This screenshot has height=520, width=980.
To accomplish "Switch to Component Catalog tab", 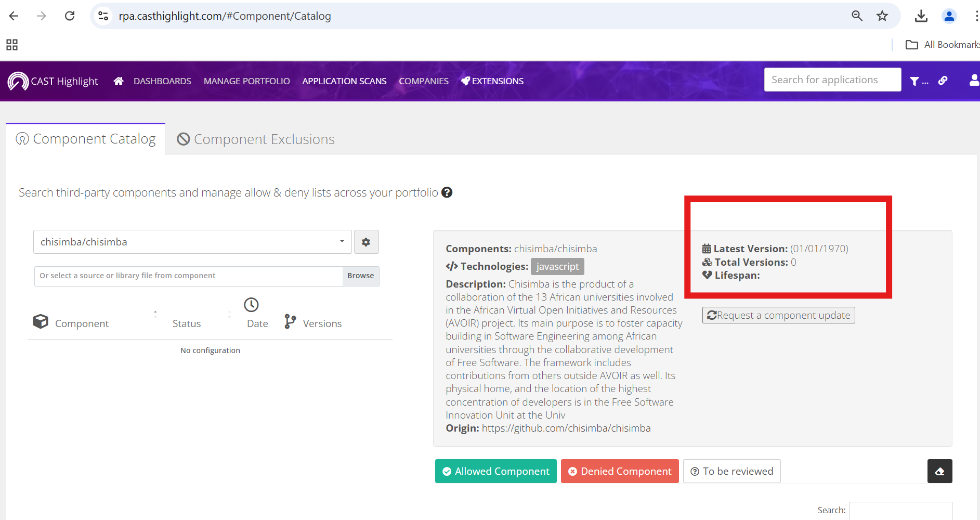I will [x=86, y=139].
